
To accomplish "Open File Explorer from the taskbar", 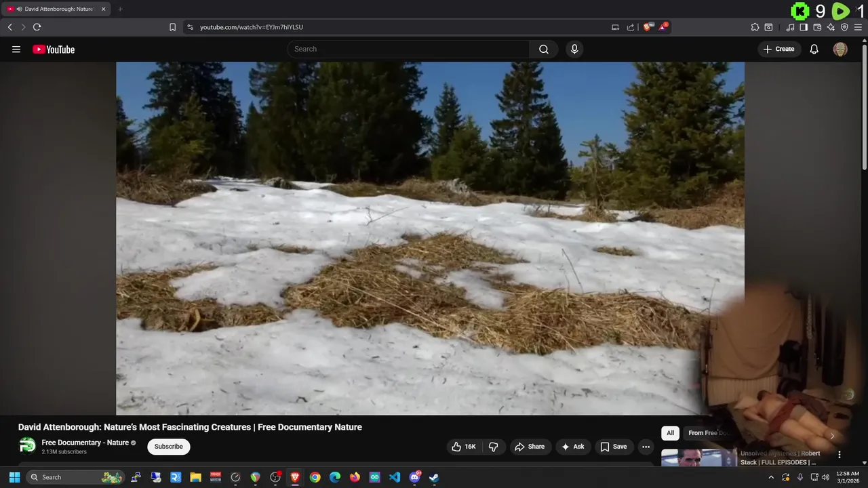I will click(195, 477).
